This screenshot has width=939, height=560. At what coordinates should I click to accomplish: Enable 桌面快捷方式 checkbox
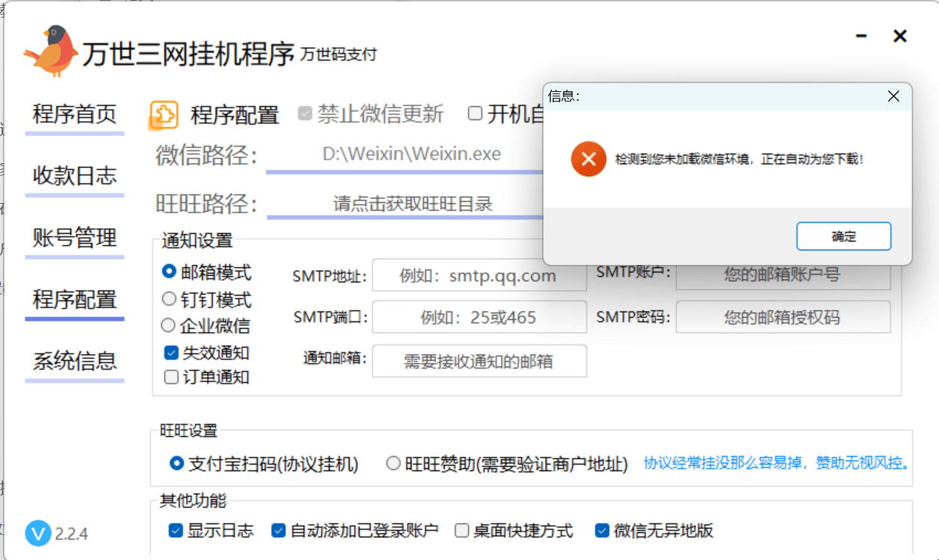pos(513,531)
